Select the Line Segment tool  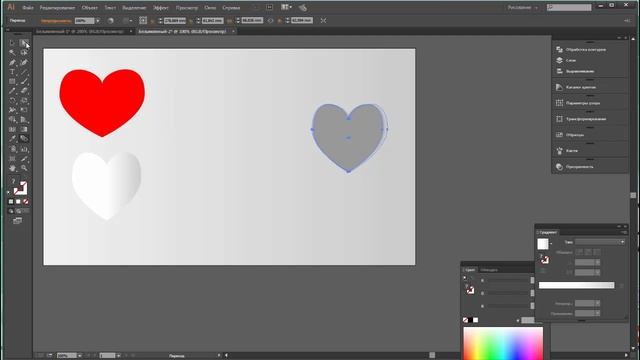point(24,72)
